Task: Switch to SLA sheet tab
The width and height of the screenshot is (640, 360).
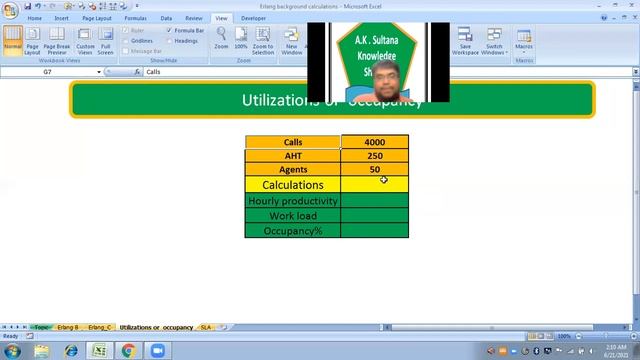Action: click(206, 327)
